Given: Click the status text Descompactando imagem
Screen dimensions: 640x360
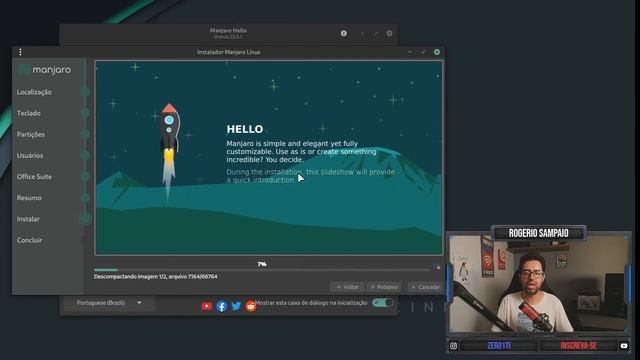Looking at the screenshot, I should (156, 277).
